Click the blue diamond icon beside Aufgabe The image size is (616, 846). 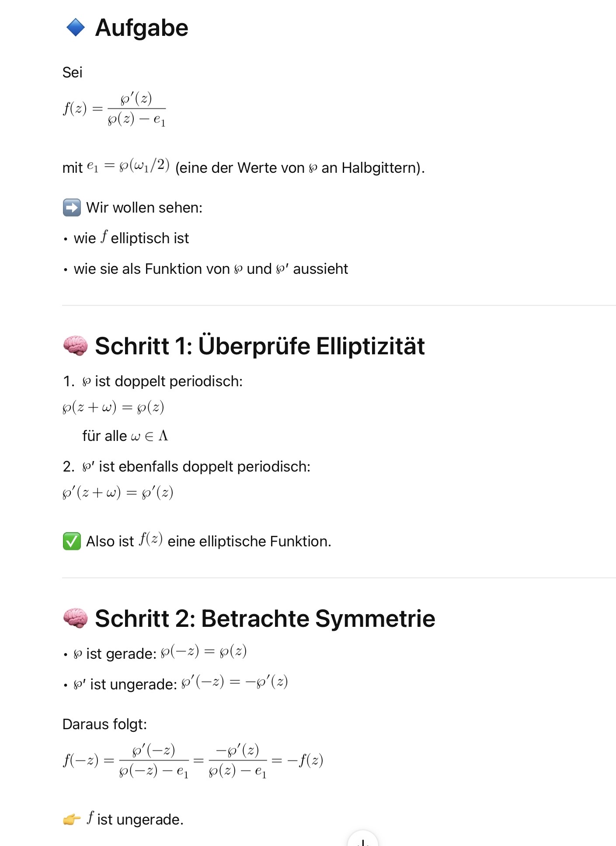(x=76, y=28)
